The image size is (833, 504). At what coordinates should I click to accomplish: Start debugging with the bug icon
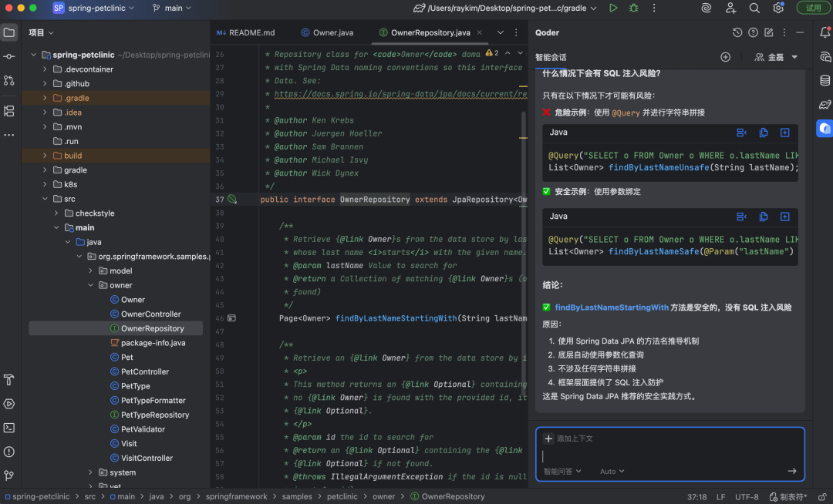[634, 8]
